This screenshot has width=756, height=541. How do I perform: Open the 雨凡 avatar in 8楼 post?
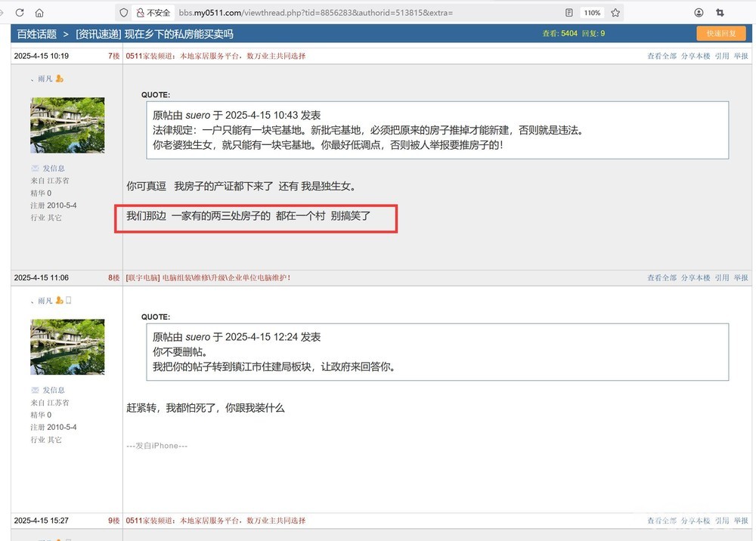coord(67,347)
